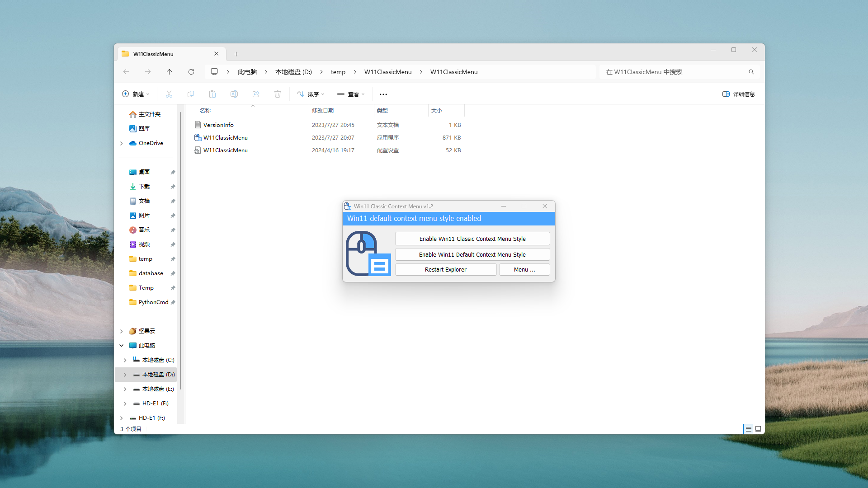Click the Restart Explorer button
The image size is (868, 488).
[x=445, y=269]
